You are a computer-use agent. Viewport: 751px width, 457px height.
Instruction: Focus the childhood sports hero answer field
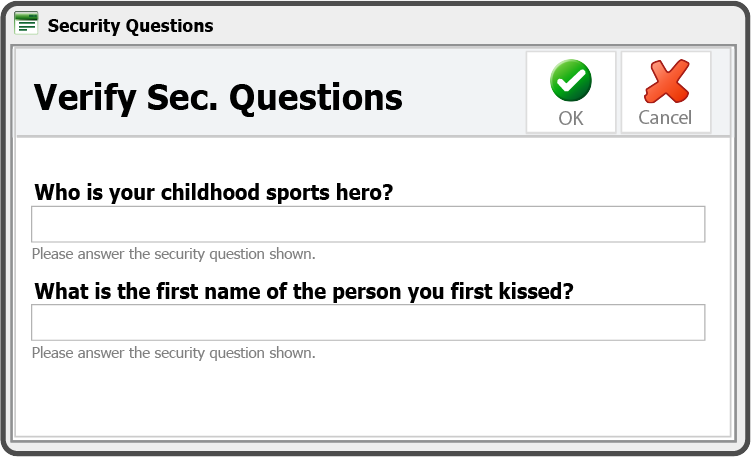368,224
